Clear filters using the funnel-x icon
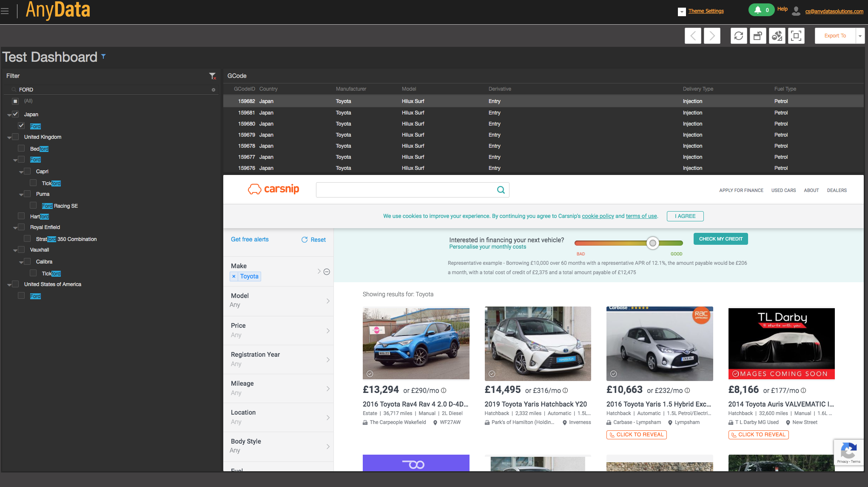This screenshot has height=487, width=868. pyautogui.click(x=213, y=76)
